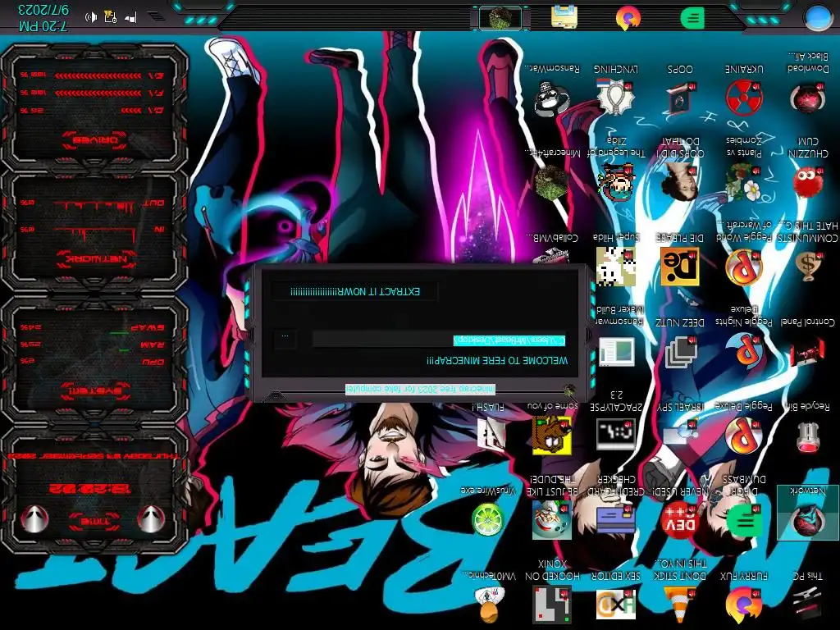Launch the Peggle Deluxe shortcut
This screenshot has height=630, width=840.
[x=744, y=436]
